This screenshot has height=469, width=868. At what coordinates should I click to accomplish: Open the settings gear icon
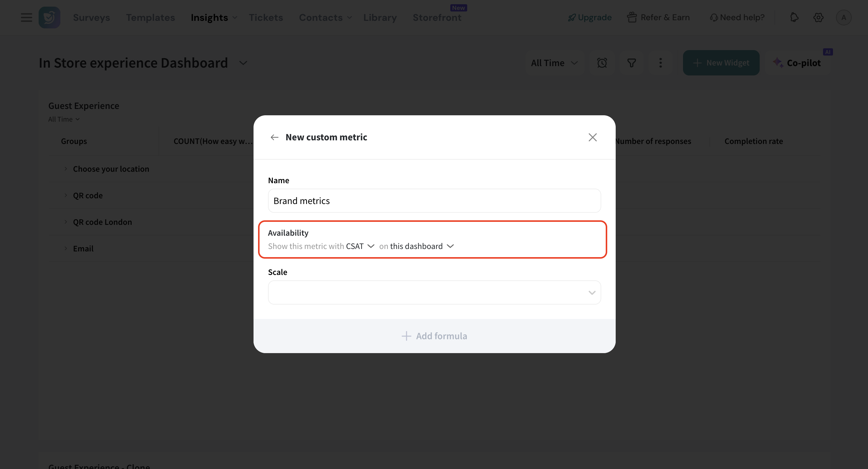click(x=818, y=18)
